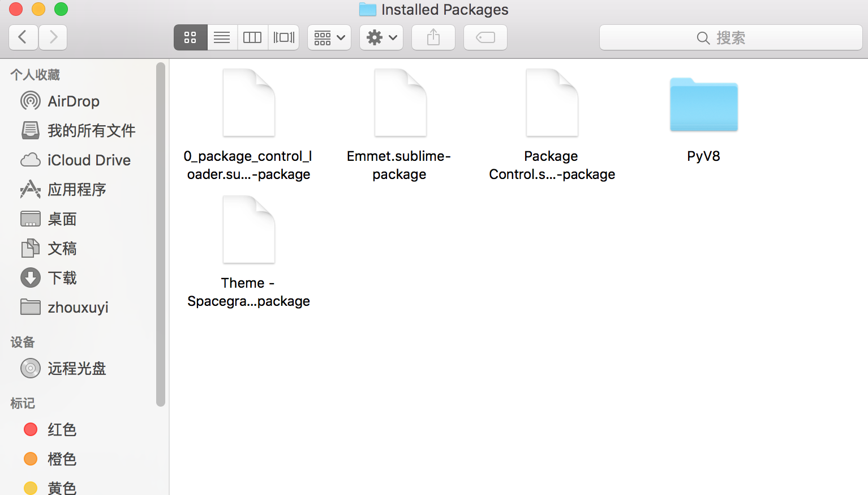Navigate back with the back arrow
The height and width of the screenshot is (495, 868).
coord(23,37)
